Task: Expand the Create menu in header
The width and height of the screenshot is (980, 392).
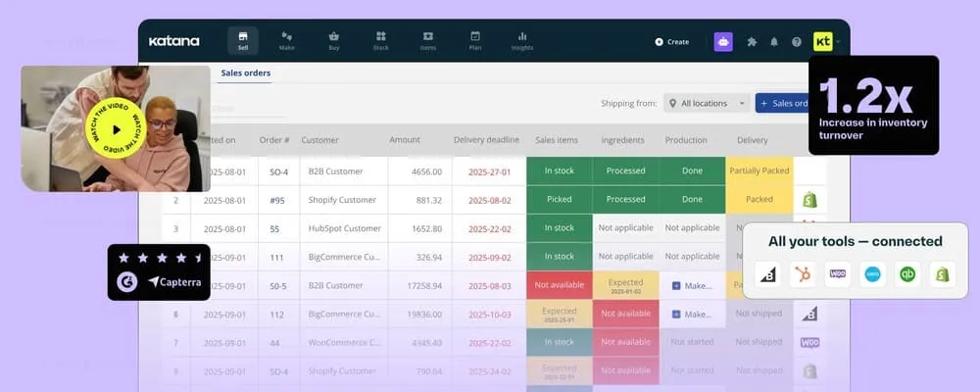Action: tap(672, 42)
